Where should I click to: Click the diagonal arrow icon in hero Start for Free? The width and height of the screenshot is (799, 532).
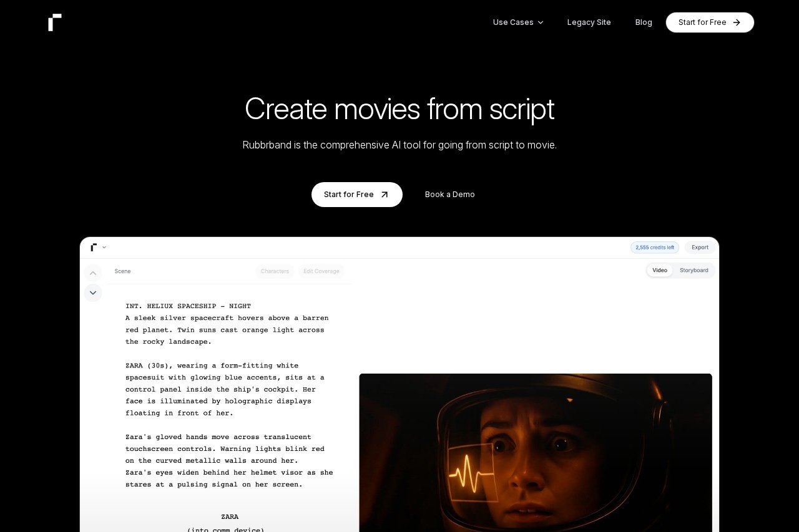385,195
